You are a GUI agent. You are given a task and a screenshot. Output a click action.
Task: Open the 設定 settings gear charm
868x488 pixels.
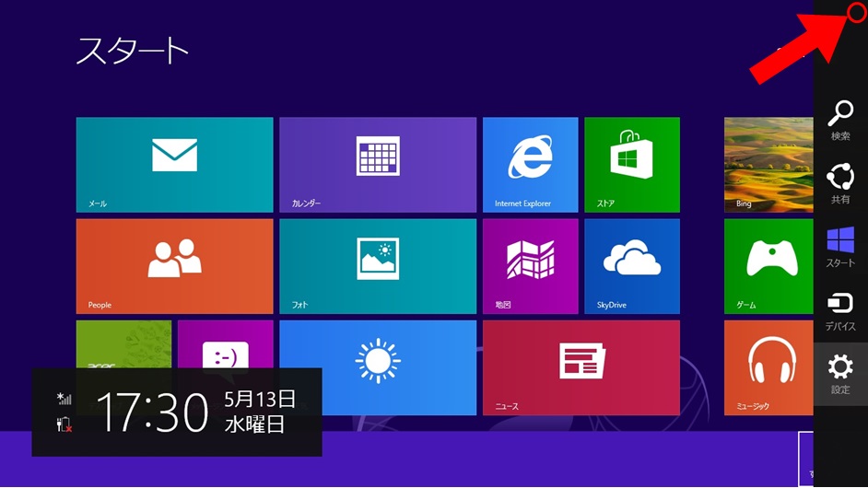coord(840,374)
